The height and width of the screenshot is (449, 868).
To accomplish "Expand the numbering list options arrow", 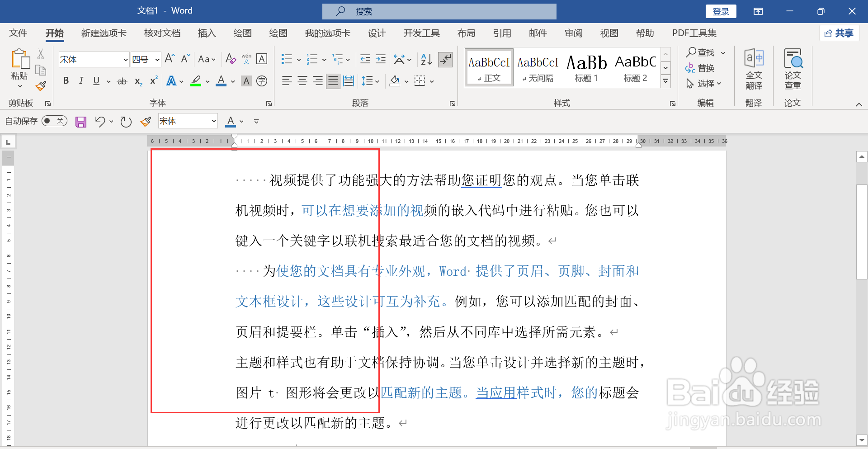I will [x=324, y=60].
